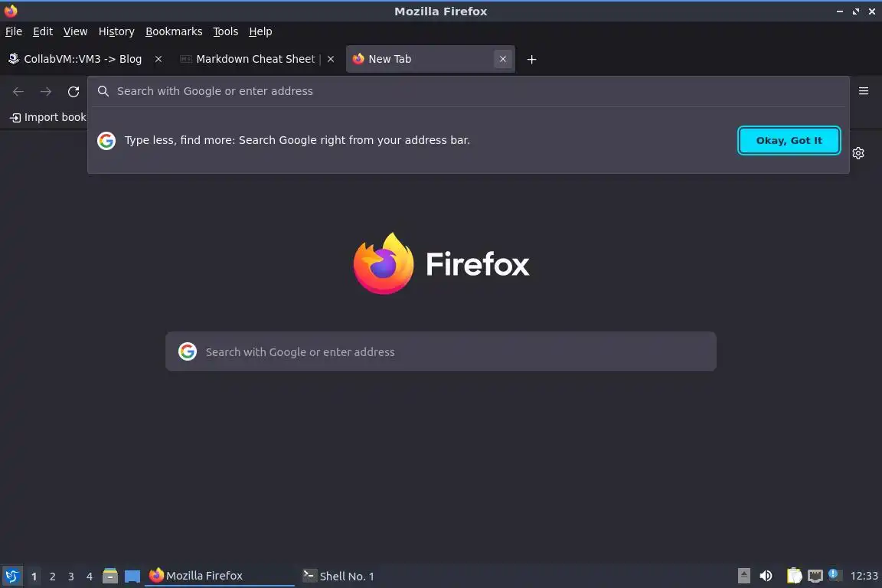
Task: Switch to Shell No. 1 taskbar window
Action: (x=372, y=576)
